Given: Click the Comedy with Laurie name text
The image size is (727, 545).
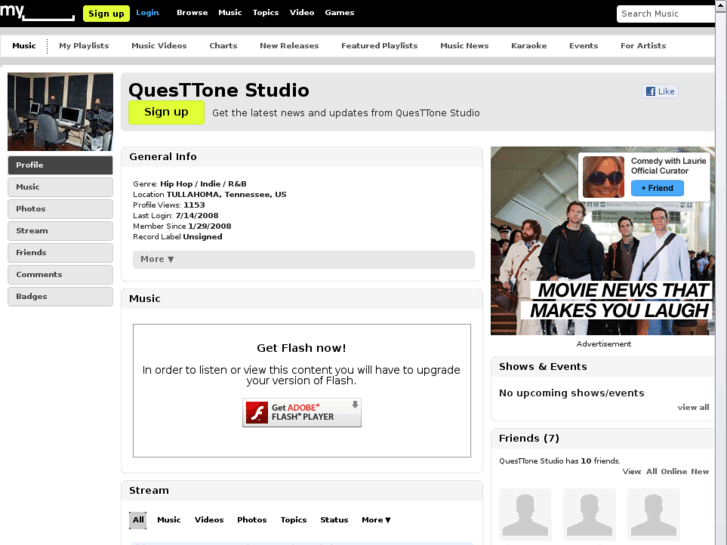Looking at the screenshot, I should (668, 161).
